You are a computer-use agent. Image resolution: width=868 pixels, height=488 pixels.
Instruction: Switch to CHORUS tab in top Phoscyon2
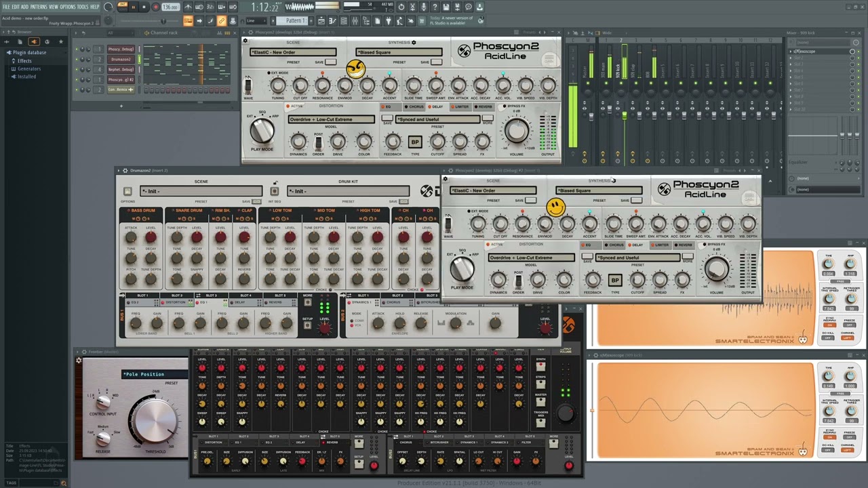(x=414, y=106)
